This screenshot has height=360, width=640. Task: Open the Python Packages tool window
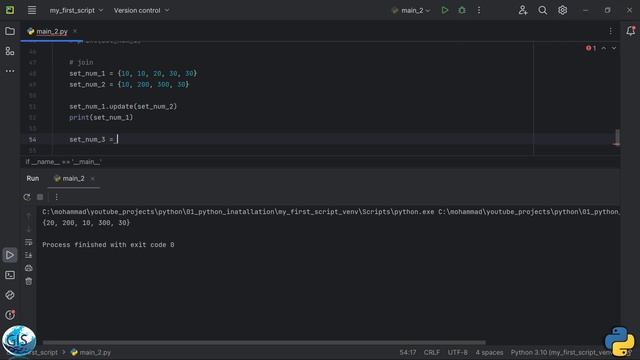10,295
